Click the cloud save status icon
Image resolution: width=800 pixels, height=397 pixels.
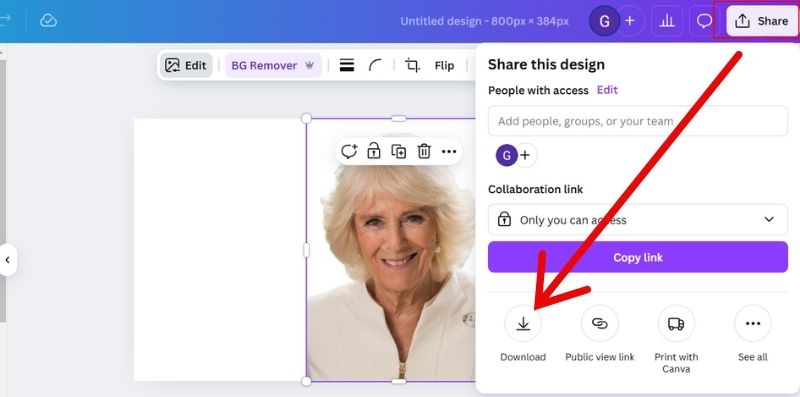point(48,20)
